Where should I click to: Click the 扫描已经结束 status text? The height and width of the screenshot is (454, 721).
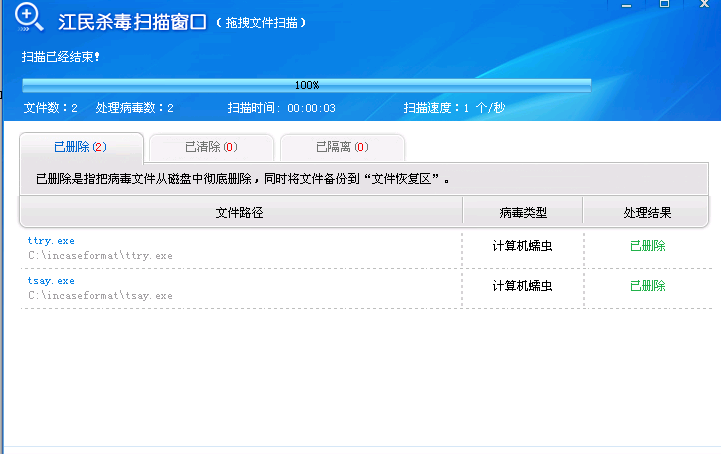tap(60, 57)
